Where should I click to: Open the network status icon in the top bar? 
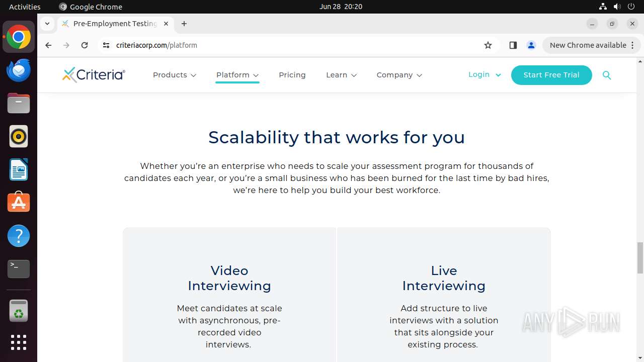coord(603,7)
